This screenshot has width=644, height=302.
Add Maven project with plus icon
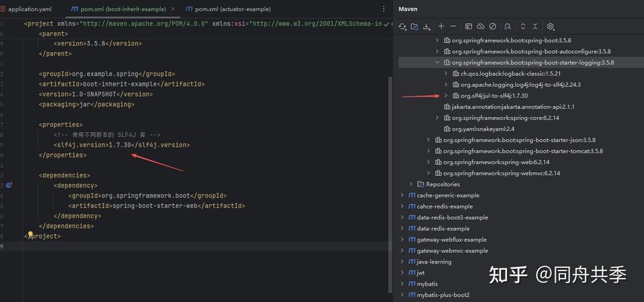(441, 27)
